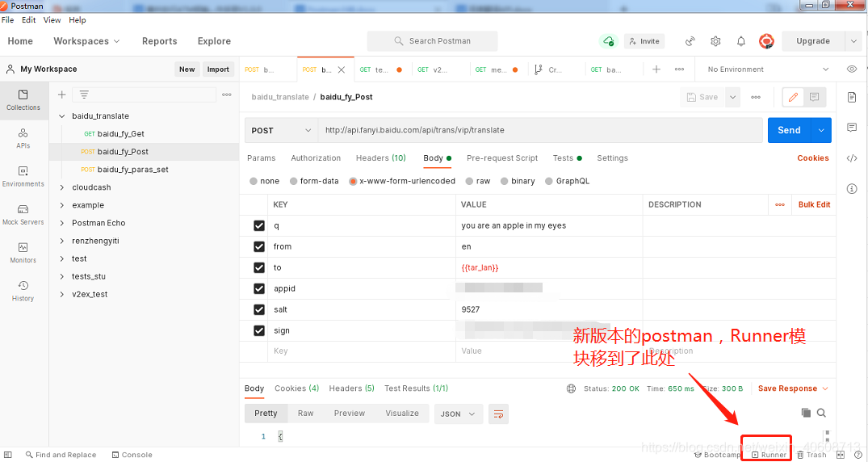Open the Upgrade dropdown arrow

click(x=853, y=41)
